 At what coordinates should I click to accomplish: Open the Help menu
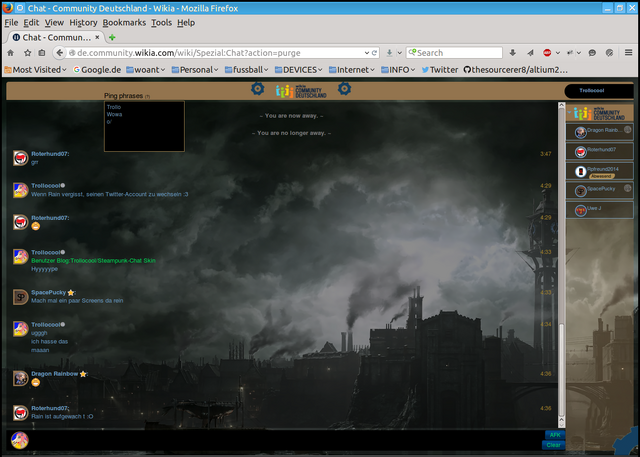(x=186, y=23)
